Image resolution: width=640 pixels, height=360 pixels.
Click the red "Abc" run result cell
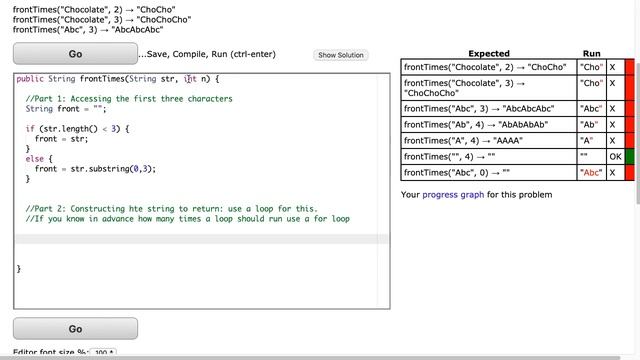[591, 172]
